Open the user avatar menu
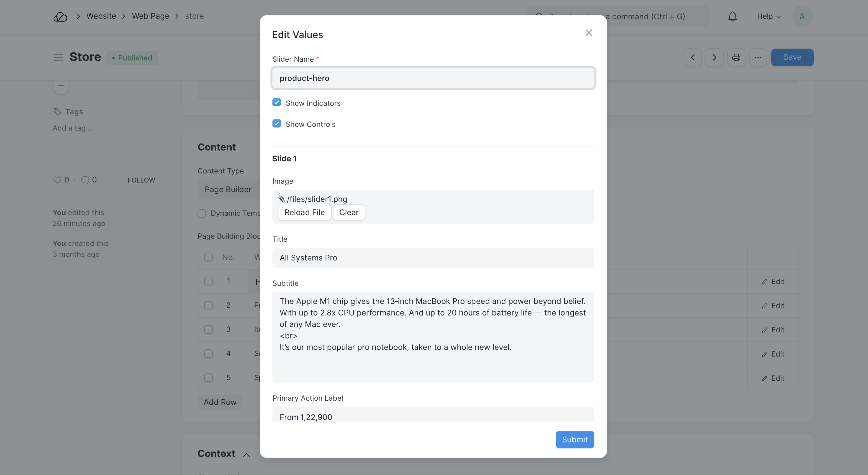 pyautogui.click(x=802, y=17)
